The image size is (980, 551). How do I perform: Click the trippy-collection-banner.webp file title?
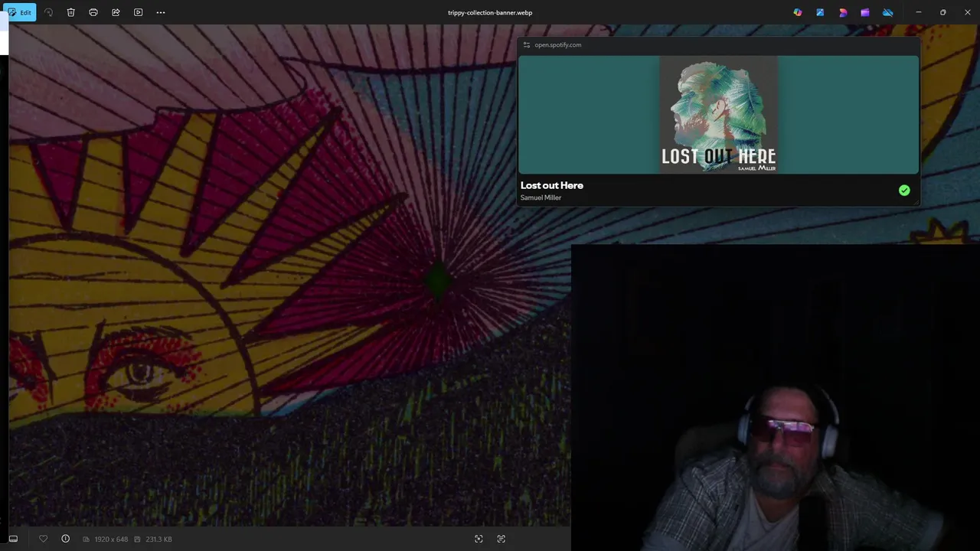[490, 12]
